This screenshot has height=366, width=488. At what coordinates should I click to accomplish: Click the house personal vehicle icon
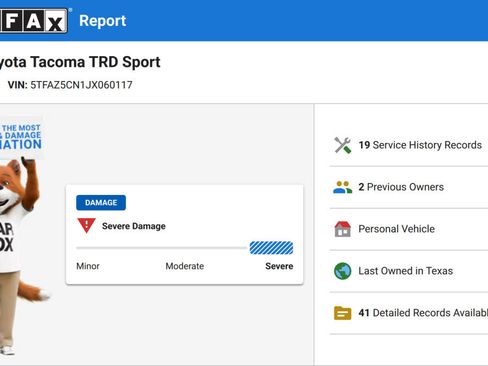coord(343,229)
